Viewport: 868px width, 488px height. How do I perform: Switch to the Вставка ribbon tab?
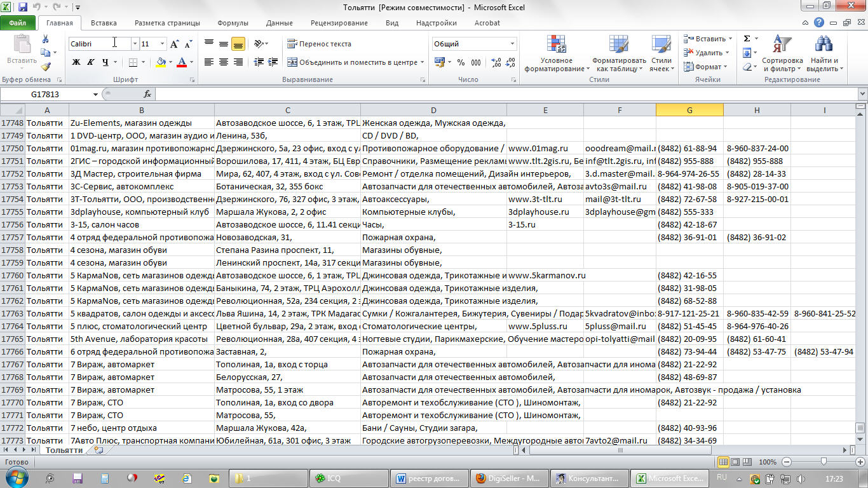[104, 23]
